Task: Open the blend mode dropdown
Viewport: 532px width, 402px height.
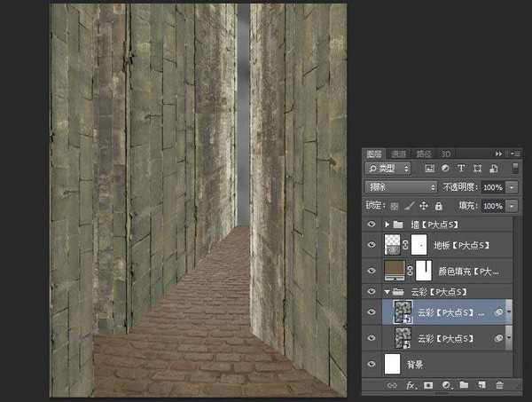Action: tap(399, 187)
